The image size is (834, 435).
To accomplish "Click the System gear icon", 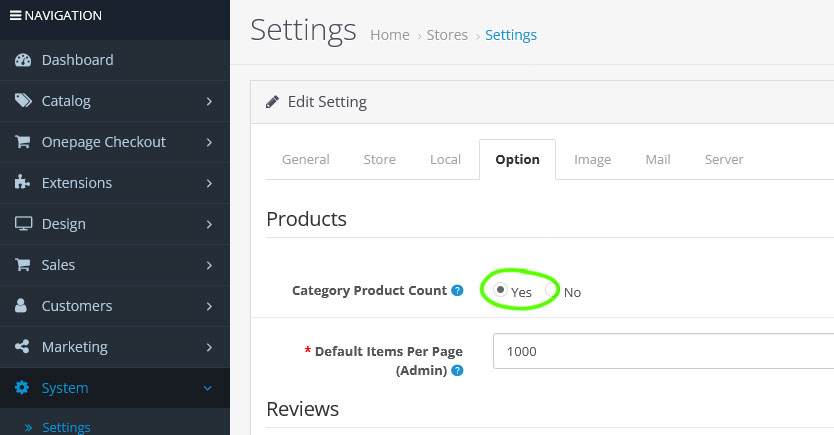I will tap(23, 388).
